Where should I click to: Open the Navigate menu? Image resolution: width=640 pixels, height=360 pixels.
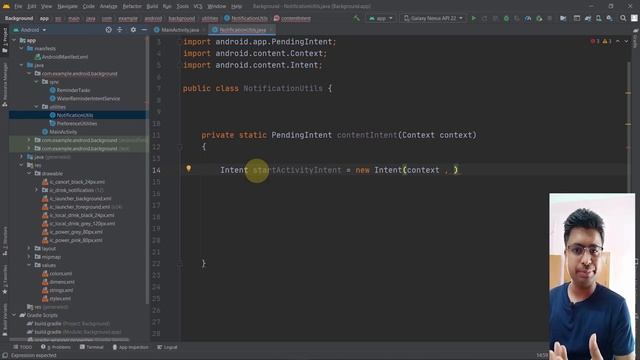(67, 6)
